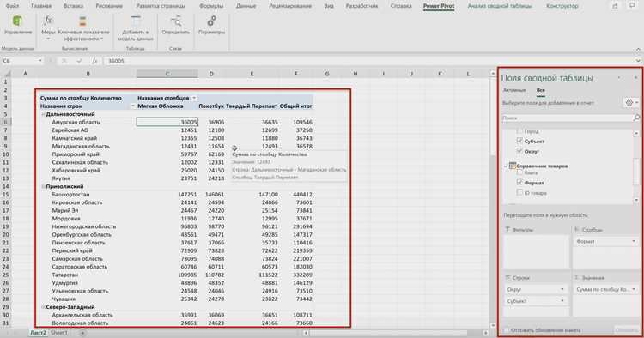
Task: Open the Формат dropdown in the Столбцы area
Action: coord(634,242)
